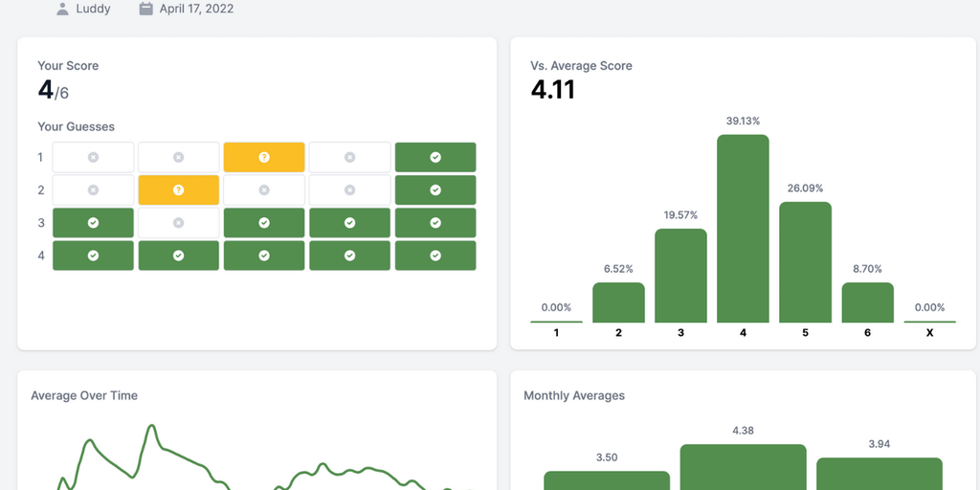980x490 pixels.
Task: Click the first green checkmark in row 3
Action: 93,223
